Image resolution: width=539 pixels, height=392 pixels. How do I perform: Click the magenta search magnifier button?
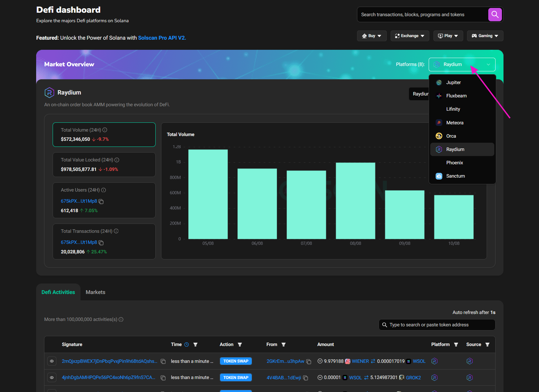[x=495, y=15]
